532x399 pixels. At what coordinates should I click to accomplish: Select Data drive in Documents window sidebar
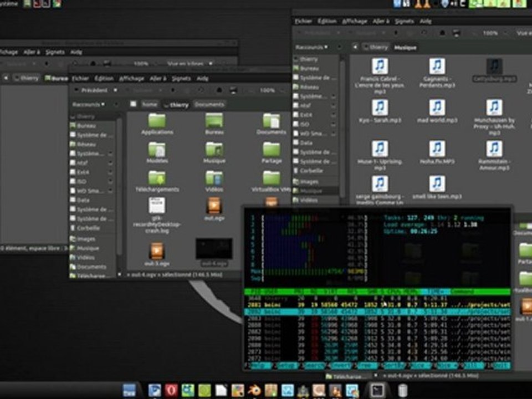click(x=83, y=200)
